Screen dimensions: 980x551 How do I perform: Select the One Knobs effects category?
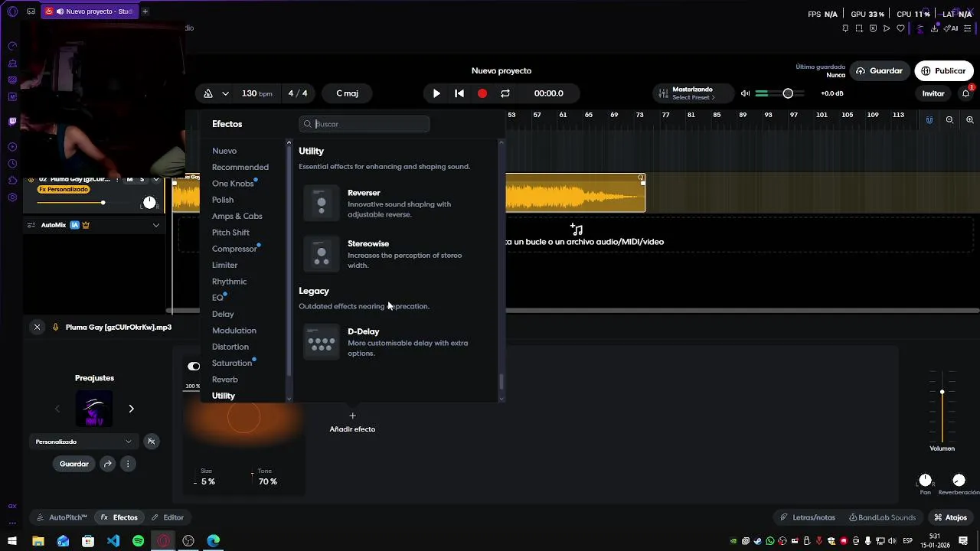233,184
